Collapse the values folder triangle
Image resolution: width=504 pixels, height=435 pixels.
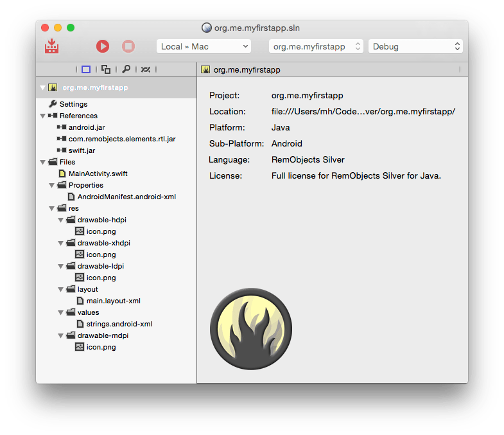point(60,313)
